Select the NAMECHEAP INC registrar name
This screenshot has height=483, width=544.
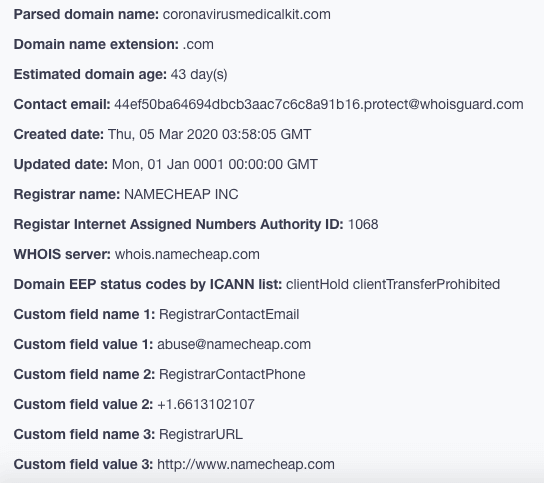click(x=181, y=194)
